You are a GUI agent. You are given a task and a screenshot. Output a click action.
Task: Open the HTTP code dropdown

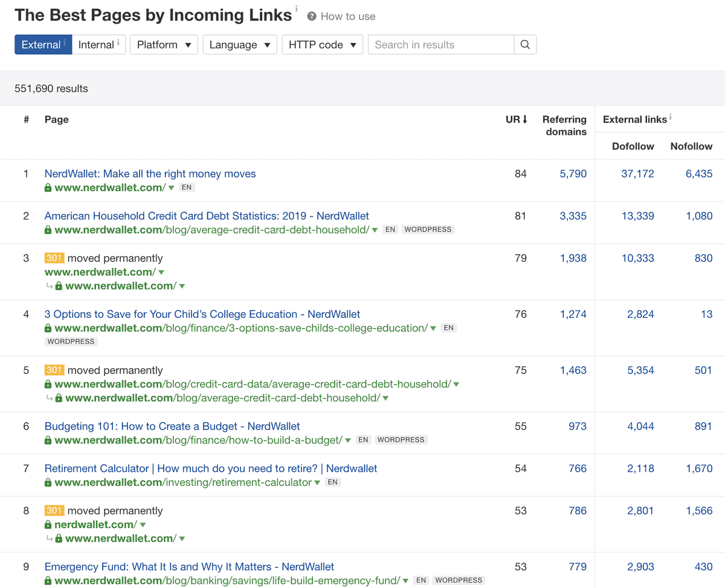[323, 45]
